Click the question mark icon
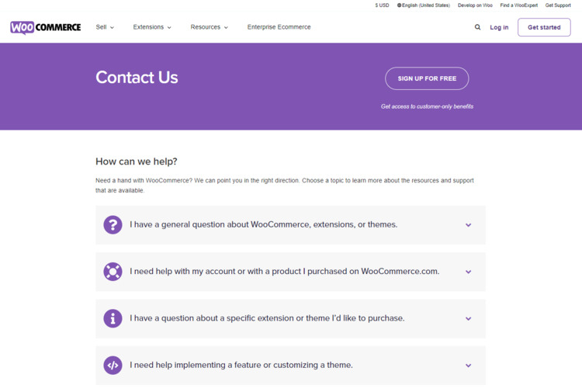The image size is (582, 392). (113, 225)
